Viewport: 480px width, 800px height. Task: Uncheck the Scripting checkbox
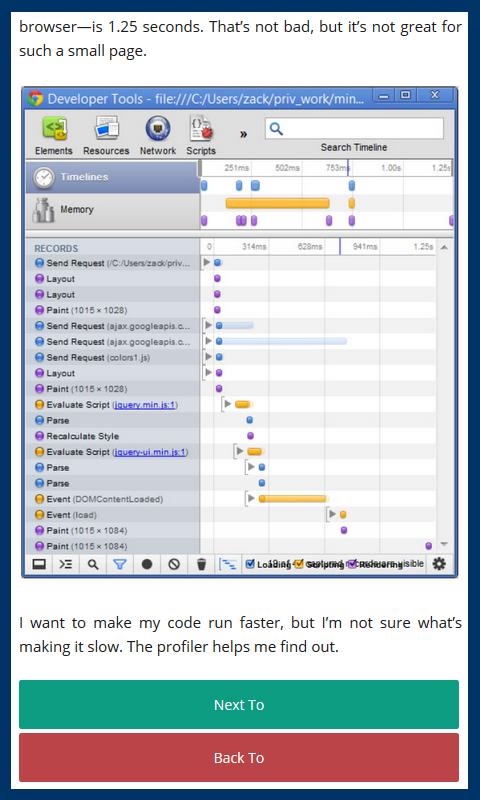coord(299,564)
